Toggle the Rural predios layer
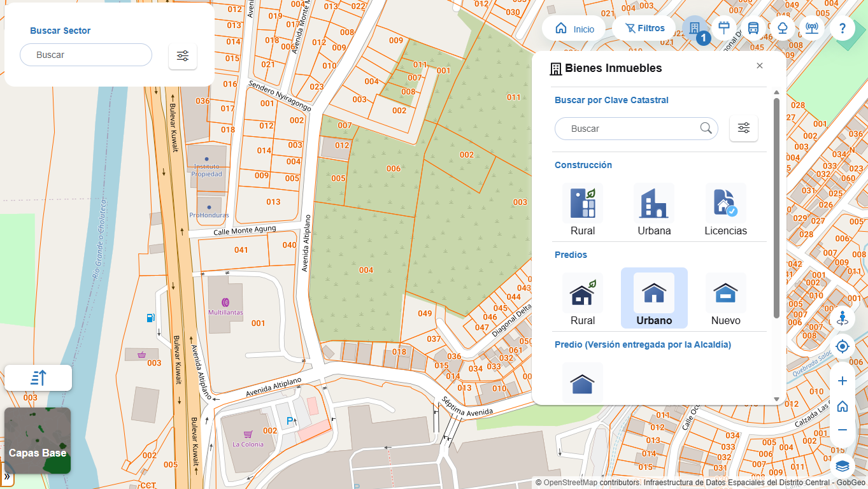This screenshot has height=489, width=868. pyautogui.click(x=583, y=298)
